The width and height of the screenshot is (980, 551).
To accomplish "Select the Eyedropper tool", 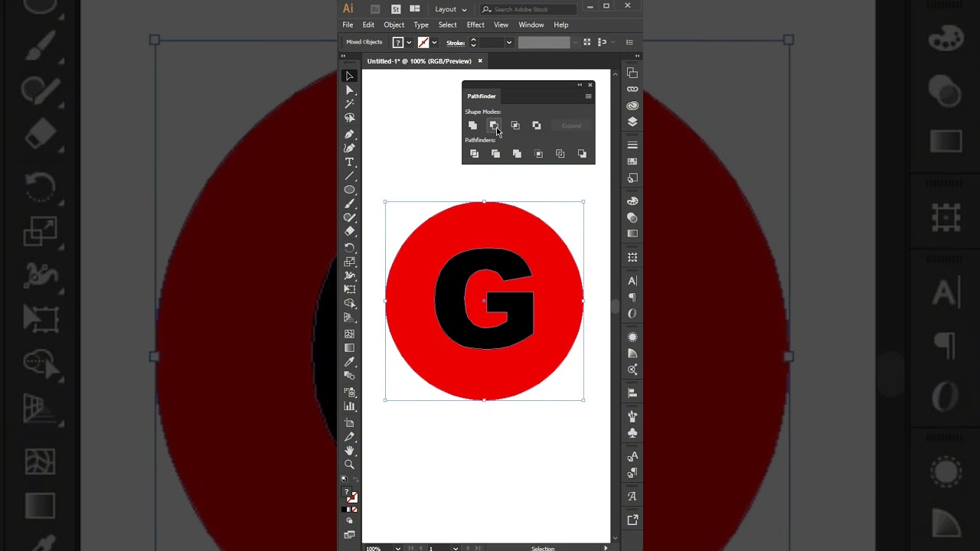I will (x=350, y=362).
